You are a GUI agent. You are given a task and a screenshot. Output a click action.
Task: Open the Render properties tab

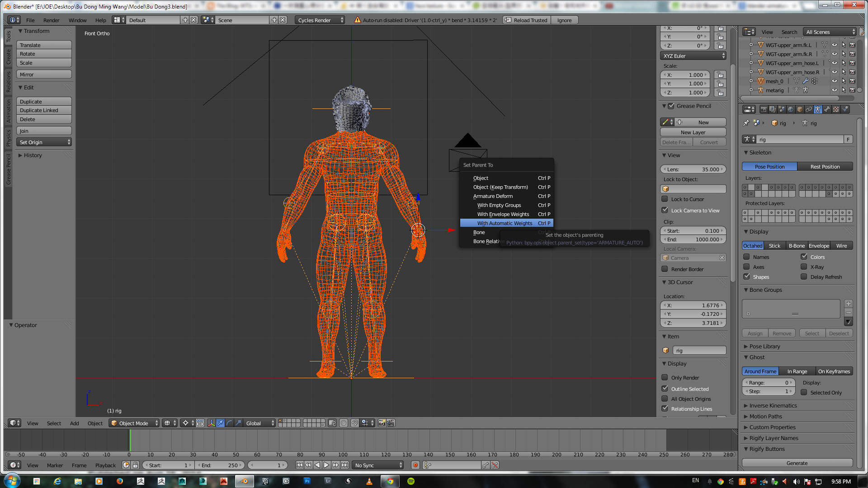click(764, 109)
